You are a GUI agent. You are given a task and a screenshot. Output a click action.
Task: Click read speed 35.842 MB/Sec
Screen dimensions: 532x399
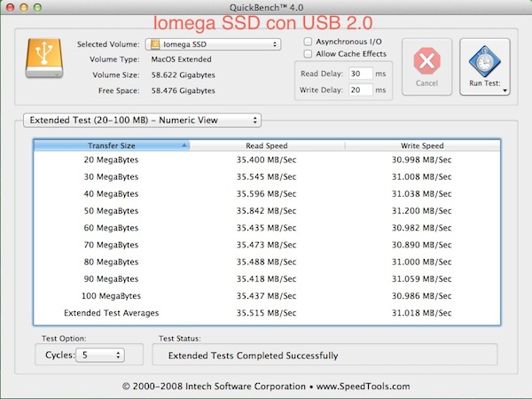click(266, 211)
